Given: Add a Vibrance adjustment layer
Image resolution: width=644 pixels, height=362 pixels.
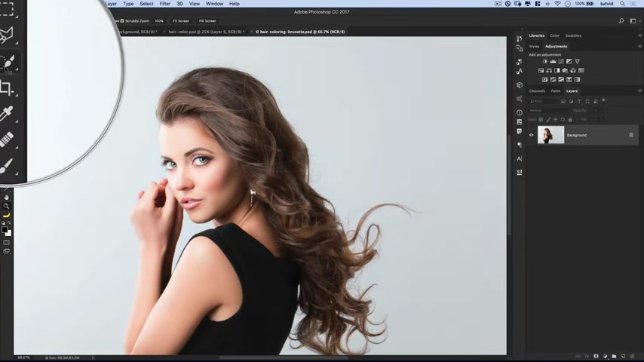Looking at the screenshot, I should [x=578, y=62].
